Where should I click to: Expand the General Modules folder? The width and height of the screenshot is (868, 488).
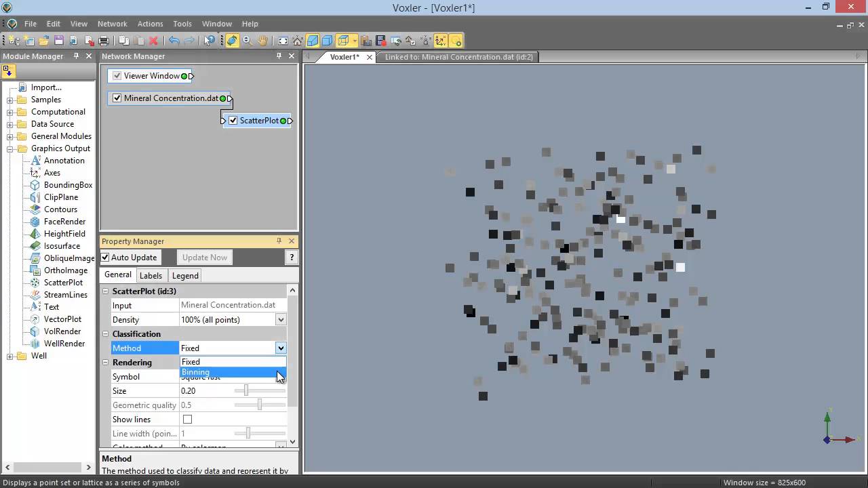pyautogui.click(x=10, y=137)
